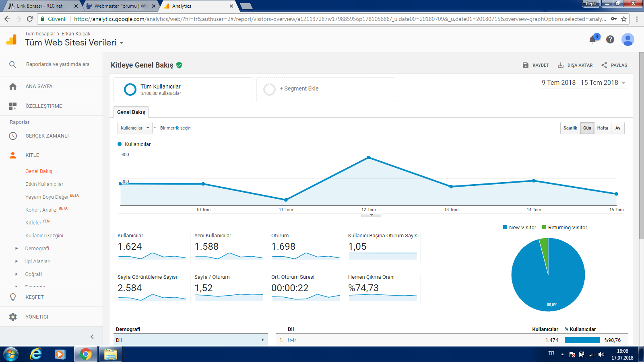Go to Ana Sayfa home icon

[13, 86]
